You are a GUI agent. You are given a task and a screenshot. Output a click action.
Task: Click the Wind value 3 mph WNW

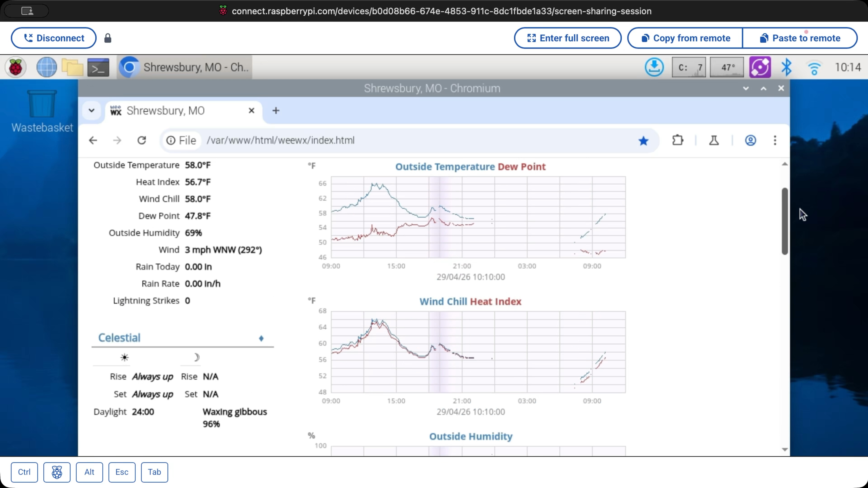223,250
